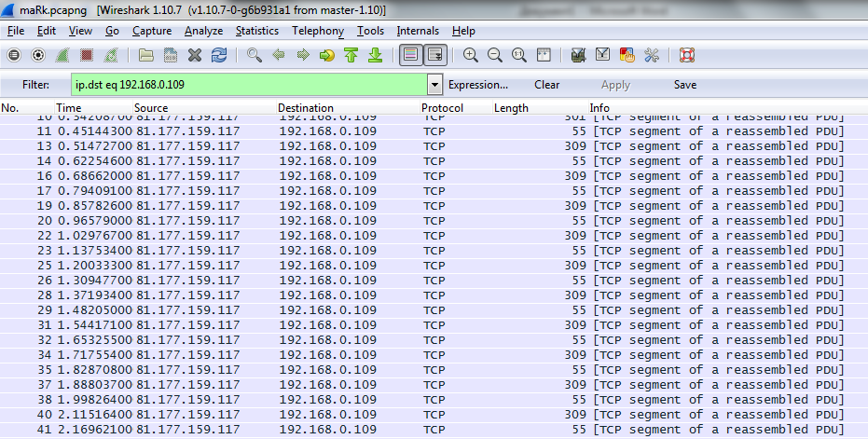This screenshot has height=439, width=868.
Task: Reset zoom to normal size
Action: click(x=519, y=55)
